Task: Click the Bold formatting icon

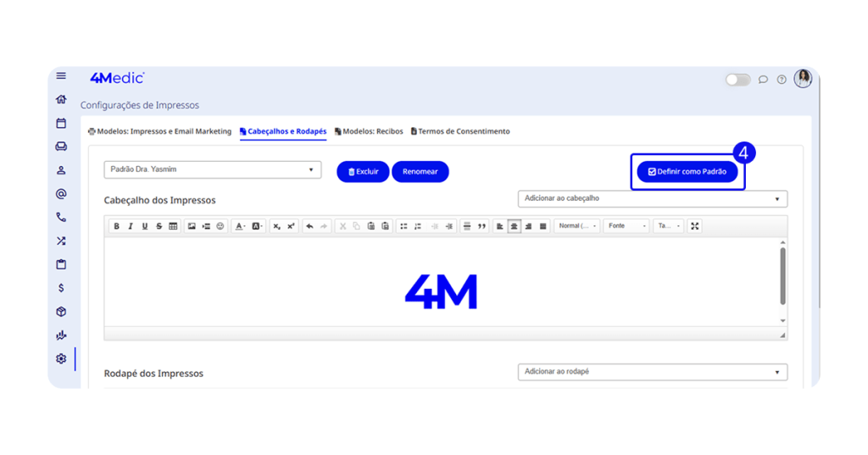Action: coord(117,226)
